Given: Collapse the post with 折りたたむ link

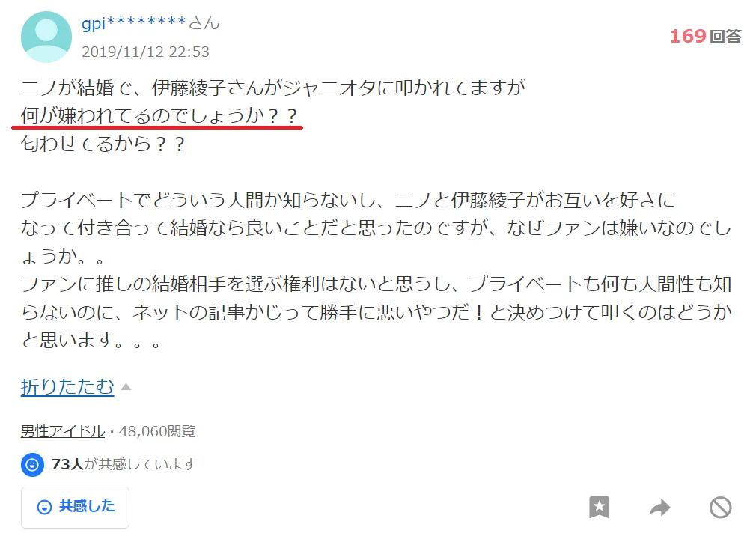Looking at the screenshot, I should (x=67, y=386).
